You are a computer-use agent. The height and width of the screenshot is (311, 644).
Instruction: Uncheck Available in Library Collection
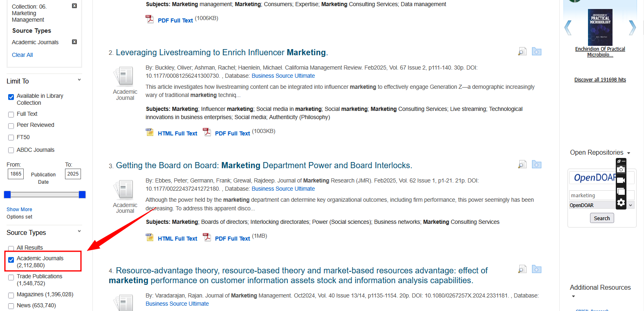pos(11,97)
